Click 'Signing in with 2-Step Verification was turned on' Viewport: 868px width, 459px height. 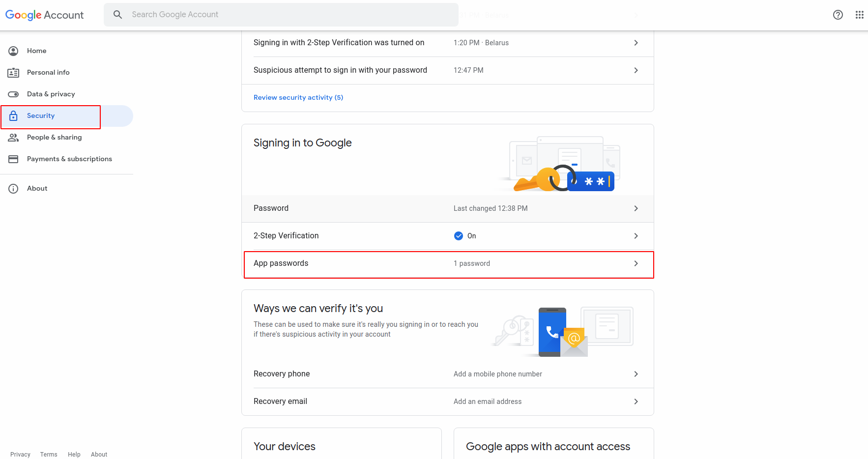pyautogui.click(x=339, y=43)
